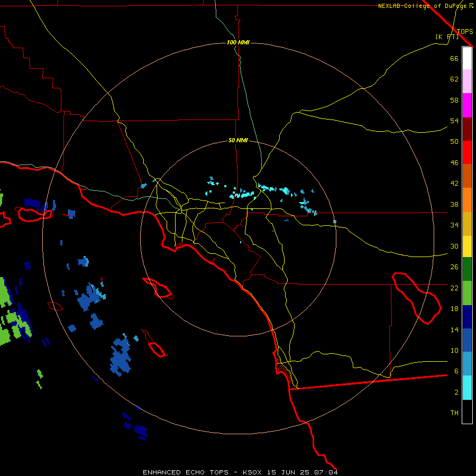Click the TOPS legend title
Image resolution: width=476 pixels, height=476 pixels.
(465, 32)
